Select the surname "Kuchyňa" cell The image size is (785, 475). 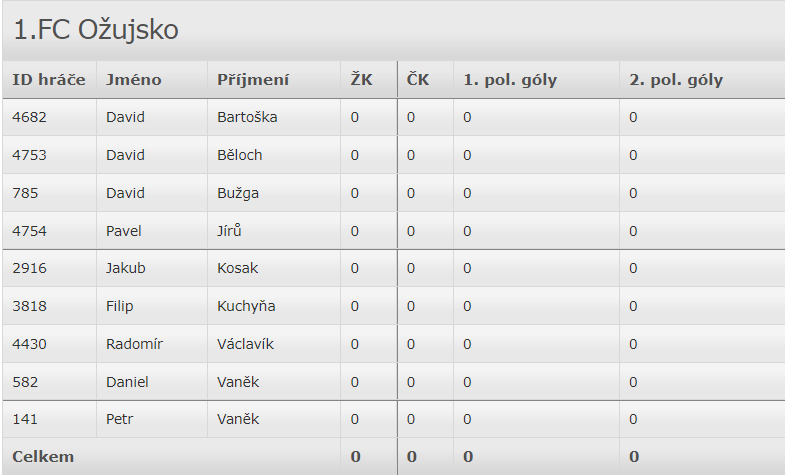click(246, 306)
